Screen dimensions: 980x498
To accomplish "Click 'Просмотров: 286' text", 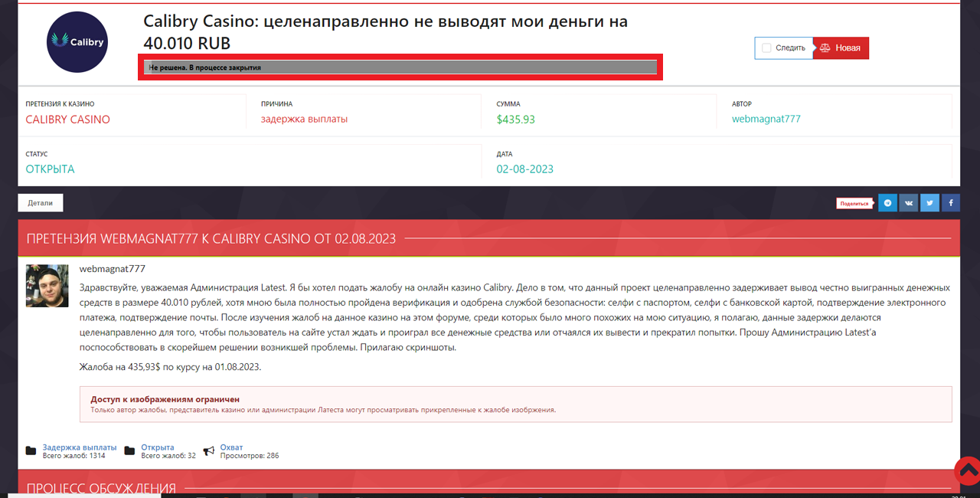I will click(x=250, y=456).
